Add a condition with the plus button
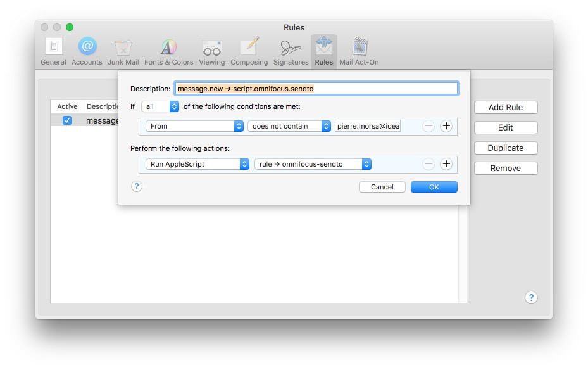 [x=446, y=126]
